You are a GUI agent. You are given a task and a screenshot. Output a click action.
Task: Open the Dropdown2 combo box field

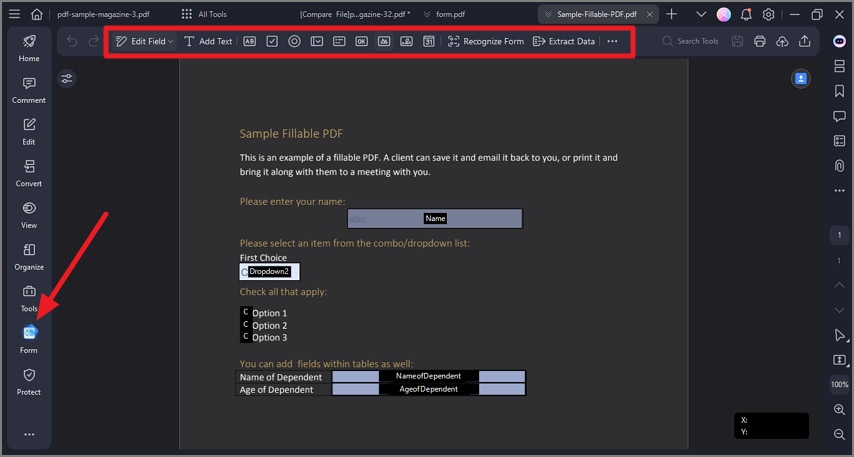[270, 271]
